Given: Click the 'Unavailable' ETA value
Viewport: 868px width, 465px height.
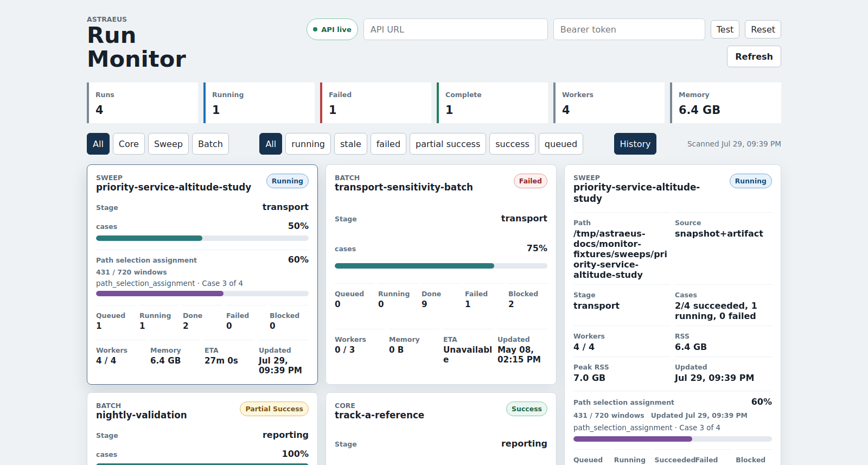Looking at the screenshot, I should pos(468,354).
